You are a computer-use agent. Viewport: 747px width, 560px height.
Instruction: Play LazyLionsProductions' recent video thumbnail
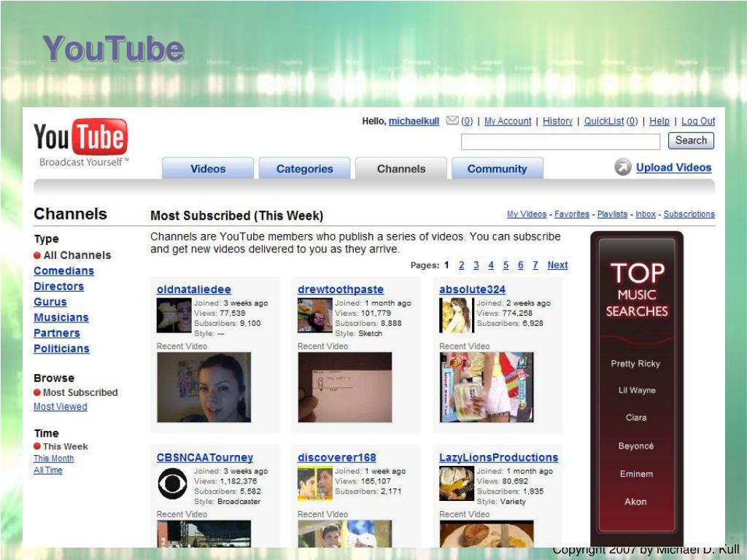pos(487,534)
